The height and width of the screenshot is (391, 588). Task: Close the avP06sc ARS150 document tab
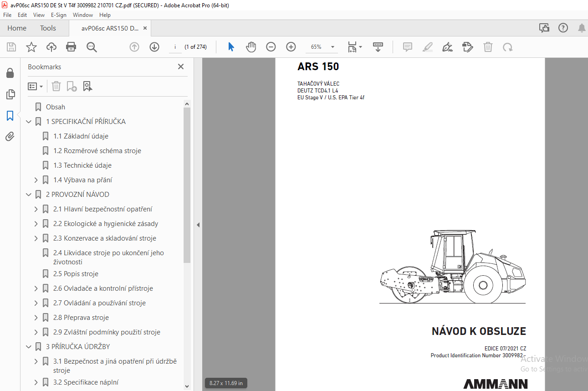tap(145, 28)
